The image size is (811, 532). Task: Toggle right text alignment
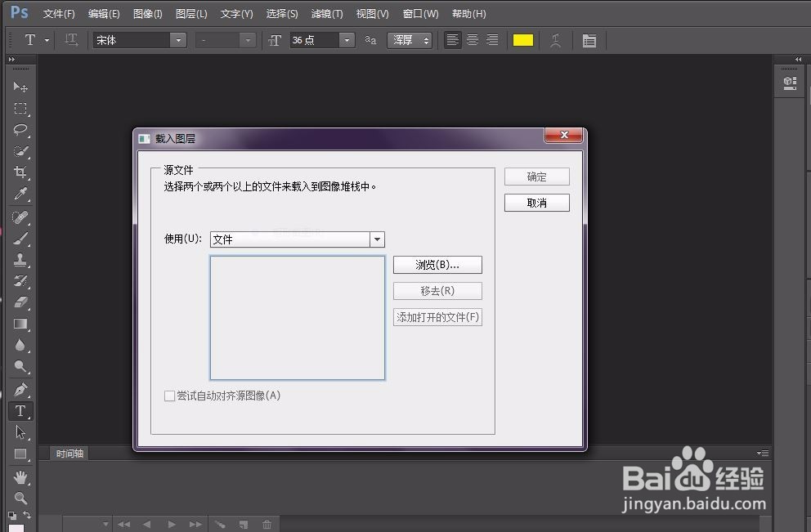click(493, 39)
